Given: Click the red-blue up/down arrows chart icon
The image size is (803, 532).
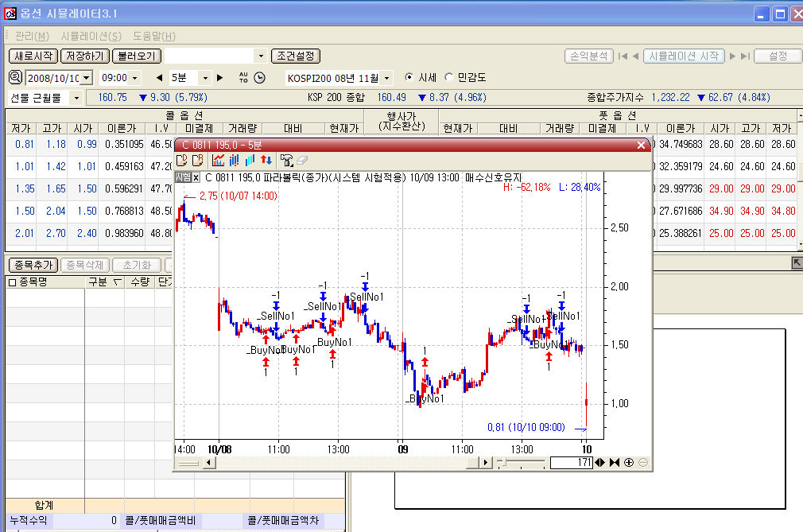Looking at the screenshot, I should [266, 161].
